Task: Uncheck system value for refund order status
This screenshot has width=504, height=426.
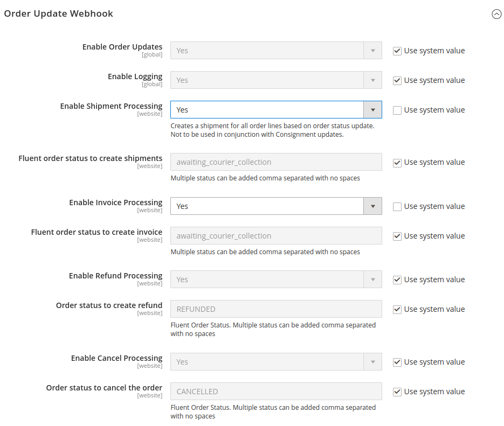Action: pos(397,310)
